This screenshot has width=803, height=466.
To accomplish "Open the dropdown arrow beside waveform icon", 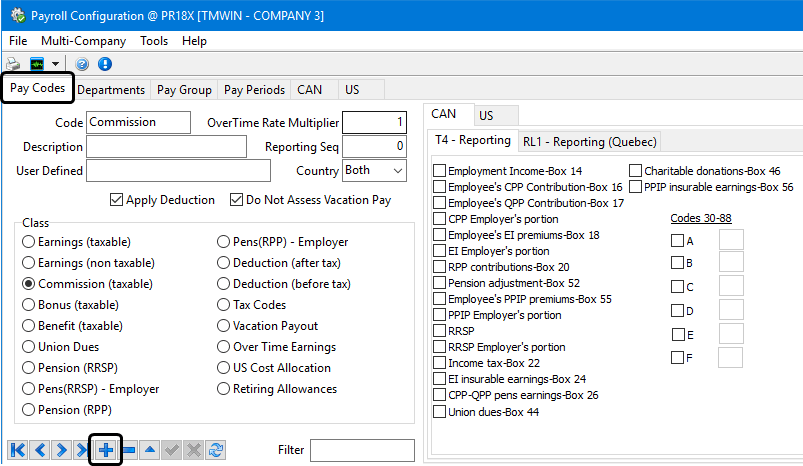I will click(56, 64).
